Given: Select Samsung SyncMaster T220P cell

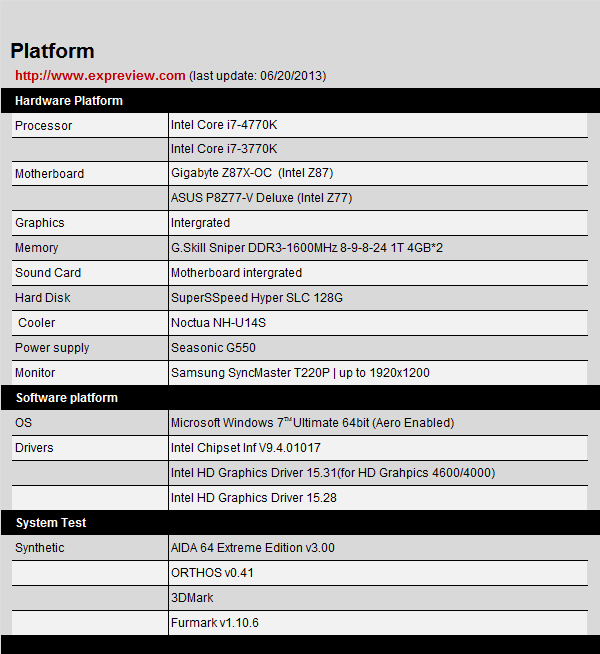Looking at the screenshot, I should point(378,373).
